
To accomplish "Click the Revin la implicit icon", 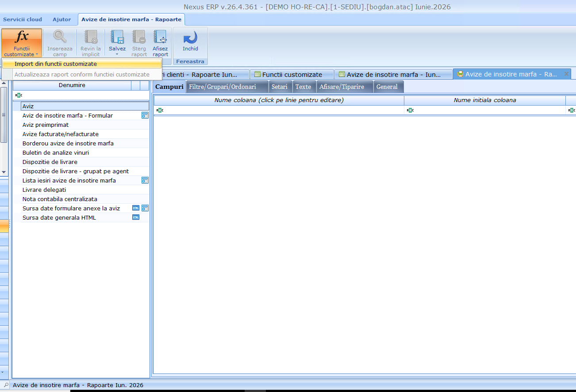I will pyautogui.click(x=91, y=37).
